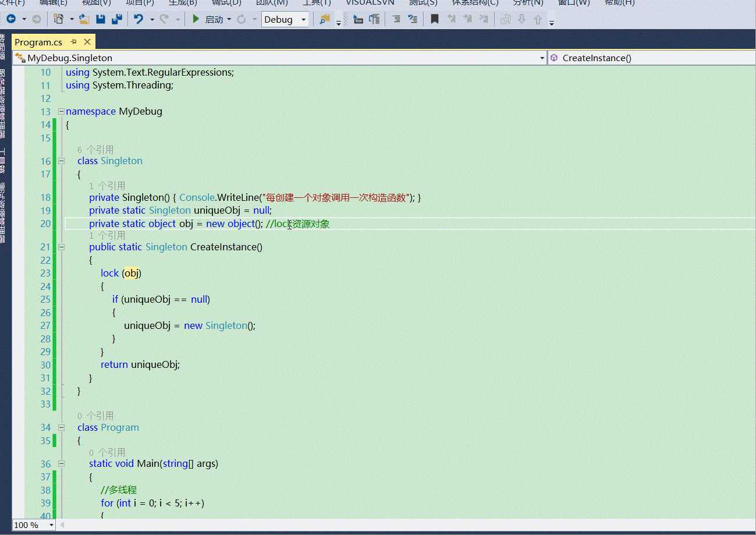Open the Debug configuration combo box

285,19
